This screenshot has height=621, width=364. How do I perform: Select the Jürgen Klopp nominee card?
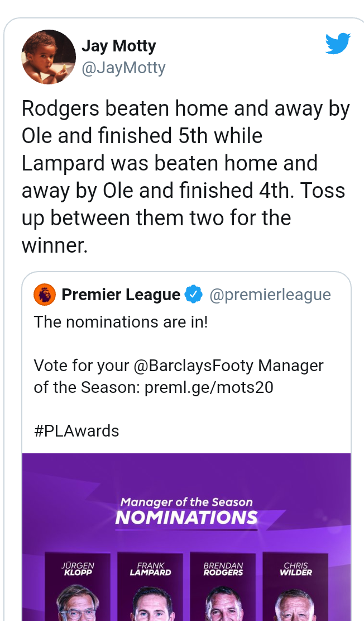pos(78,587)
